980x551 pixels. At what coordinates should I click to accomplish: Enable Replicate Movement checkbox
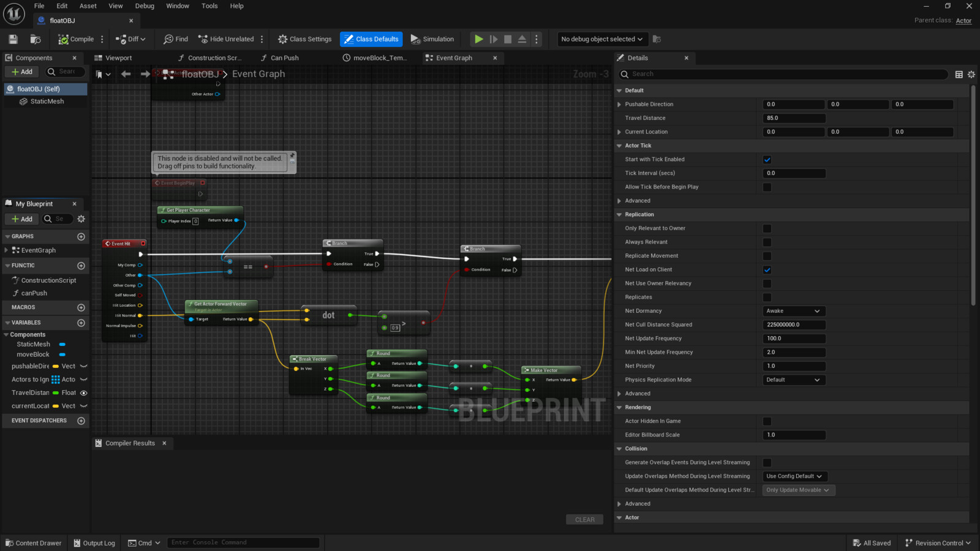[x=767, y=256]
